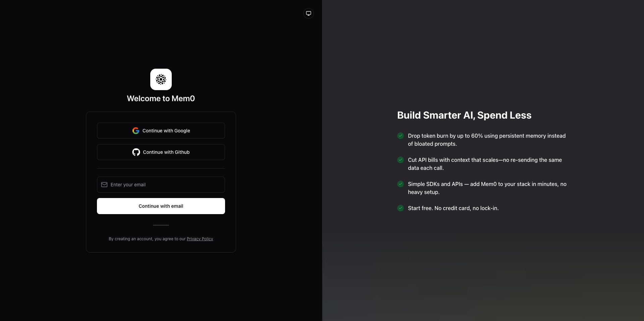This screenshot has height=321, width=644.
Task: Click the green checkmark beside Cut API bills
Action: pyautogui.click(x=400, y=160)
